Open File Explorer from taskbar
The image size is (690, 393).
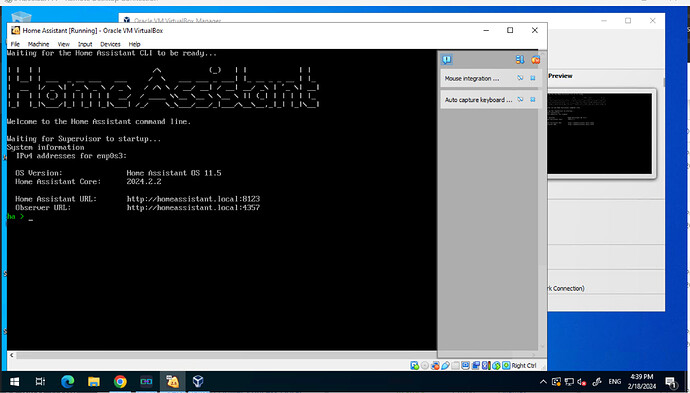coord(93,381)
